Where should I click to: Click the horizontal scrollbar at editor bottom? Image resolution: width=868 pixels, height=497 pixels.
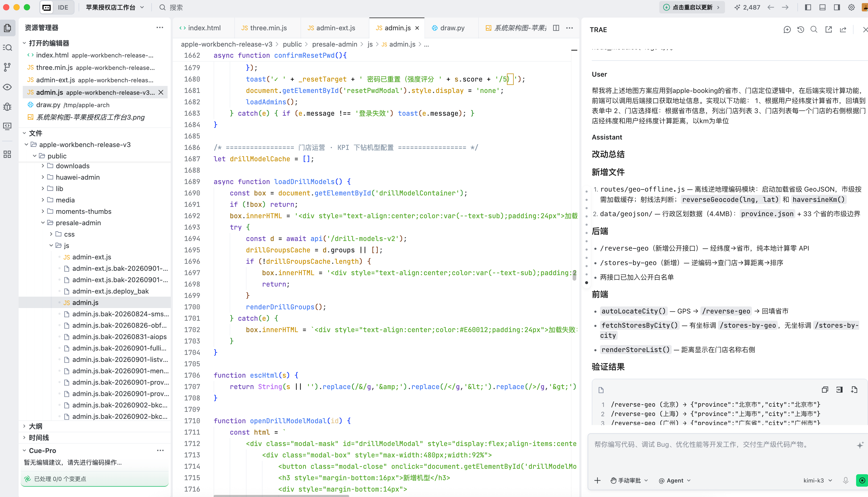click(x=281, y=496)
